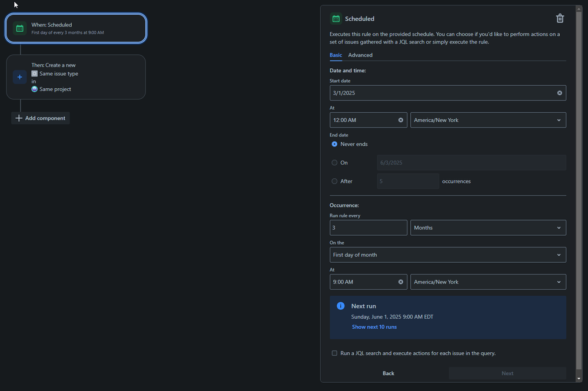Clear the Start date using its x icon

tap(559, 92)
